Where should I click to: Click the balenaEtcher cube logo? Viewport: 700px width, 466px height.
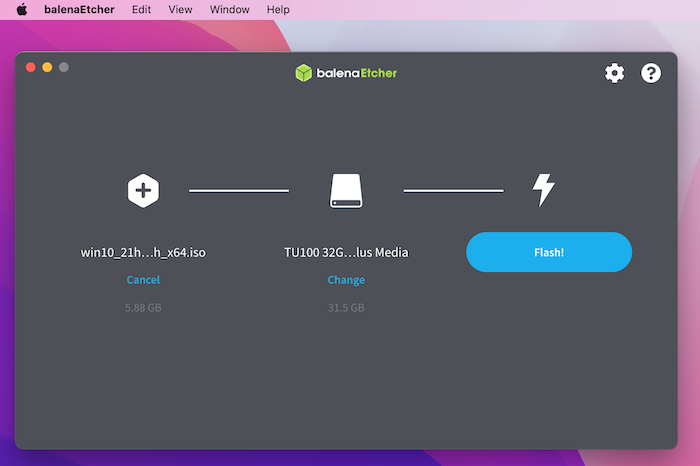(x=303, y=73)
